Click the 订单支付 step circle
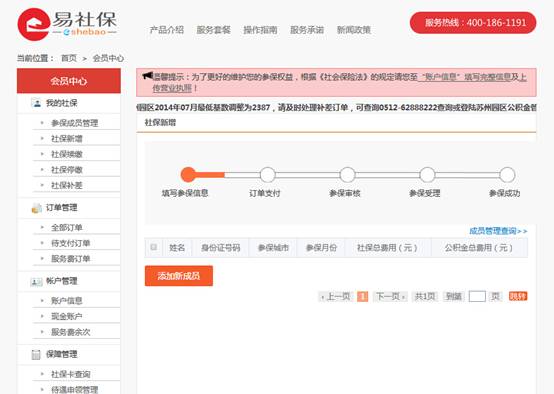Screen dimensions: 554x394 tap(268, 175)
